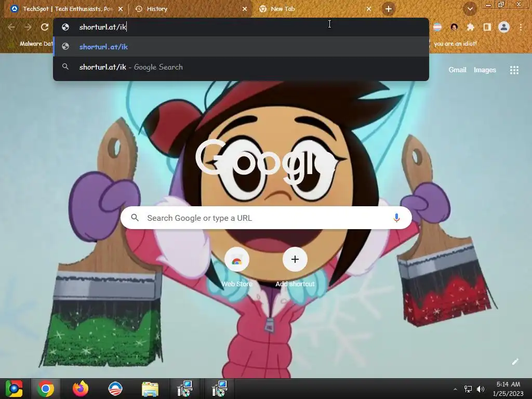Open Google Images link
The image size is (532, 399).
485,70
